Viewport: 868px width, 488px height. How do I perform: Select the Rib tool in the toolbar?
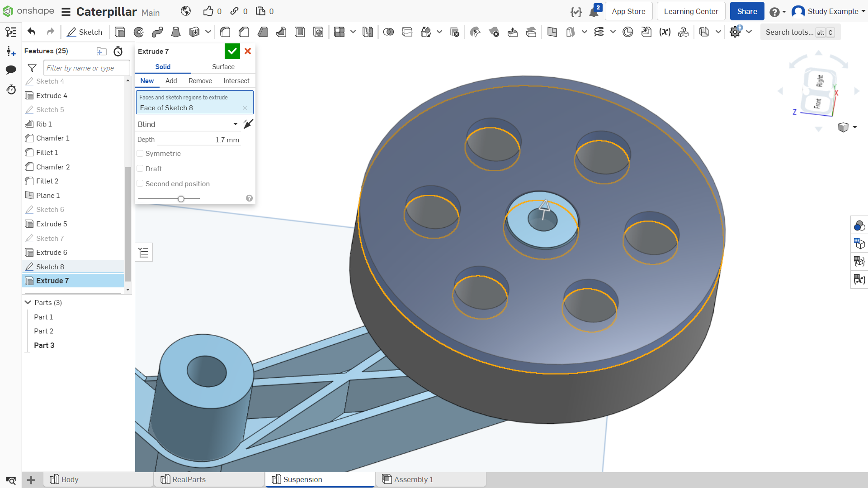[x=281, y=32]
